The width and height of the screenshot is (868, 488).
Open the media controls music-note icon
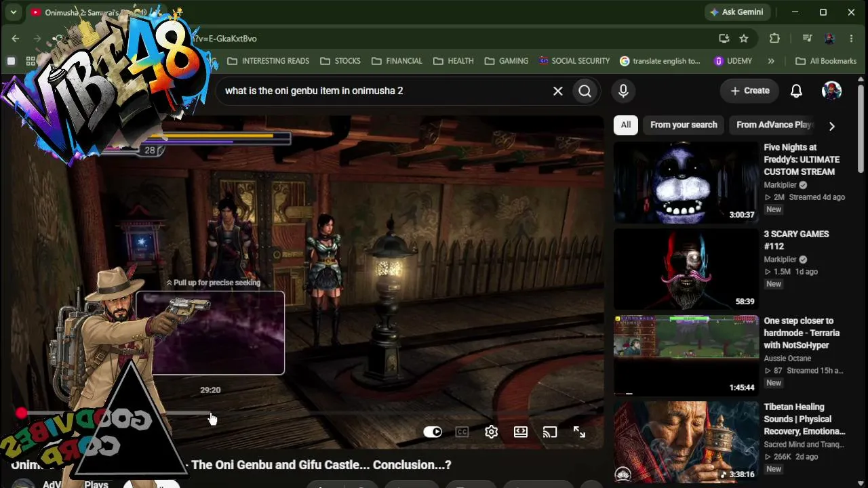(807, 39)
